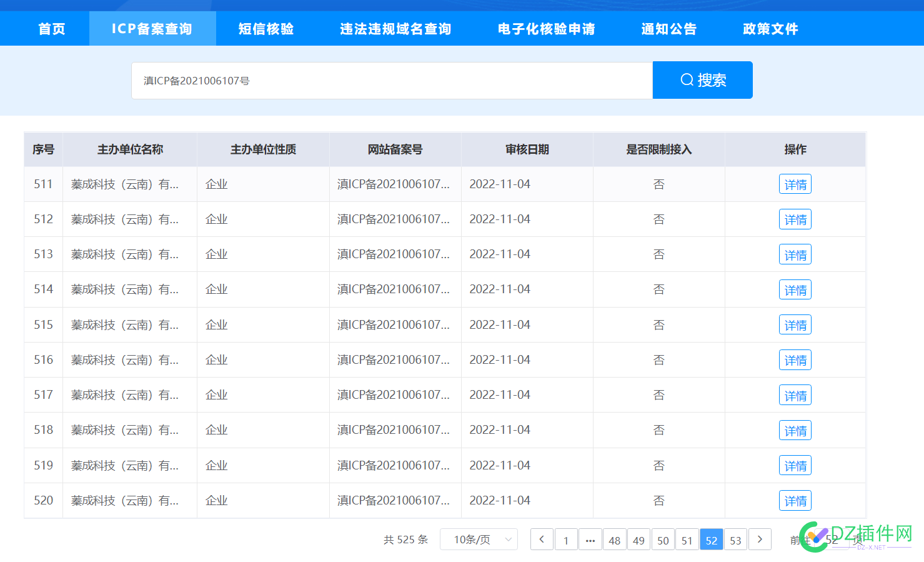Switch to the 短信核验 tab
This screenshot has height=562, width=924.
266,29
